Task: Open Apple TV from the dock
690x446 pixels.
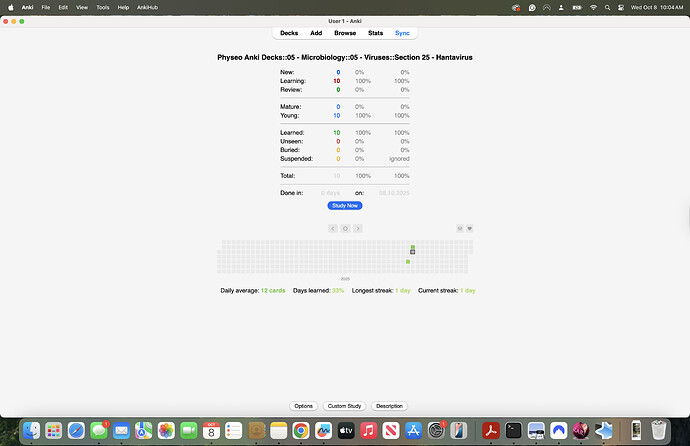Action: tap(346, 431)
